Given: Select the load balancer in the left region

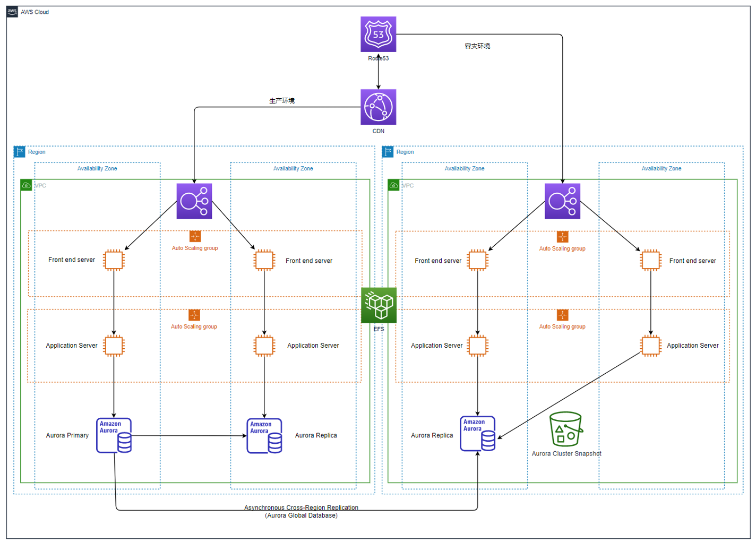Looking at the screenshot, I should tap(194, 201).
